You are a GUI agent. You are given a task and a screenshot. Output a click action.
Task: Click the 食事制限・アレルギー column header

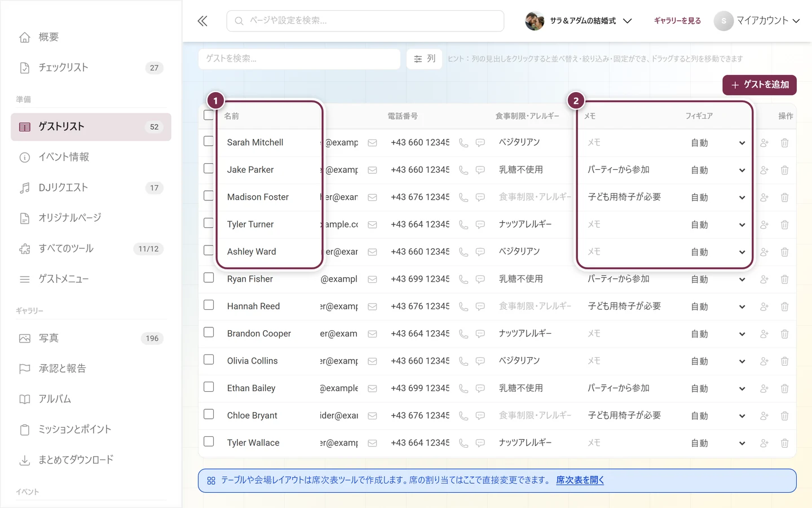coord(527,116)
